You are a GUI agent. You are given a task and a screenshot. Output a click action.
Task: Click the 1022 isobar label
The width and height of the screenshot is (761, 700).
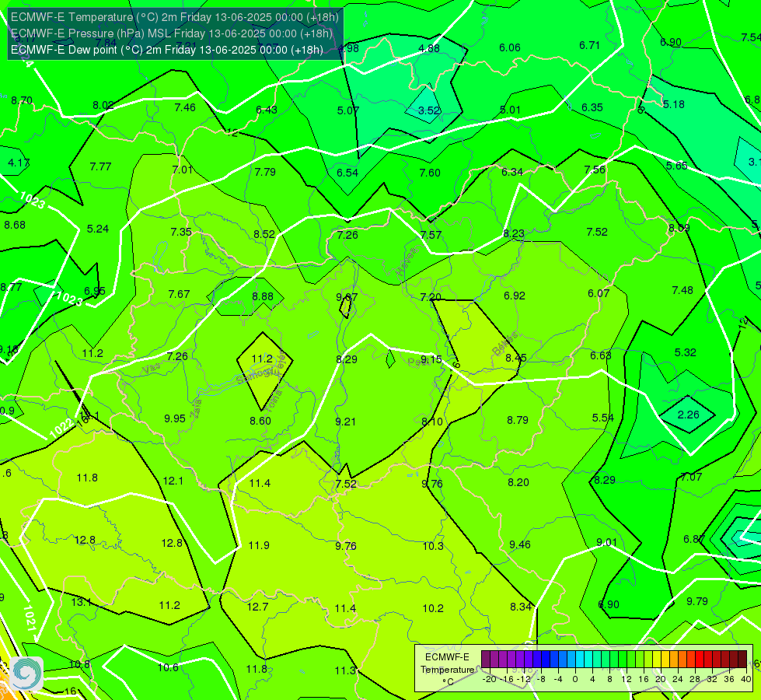(61, 428)
